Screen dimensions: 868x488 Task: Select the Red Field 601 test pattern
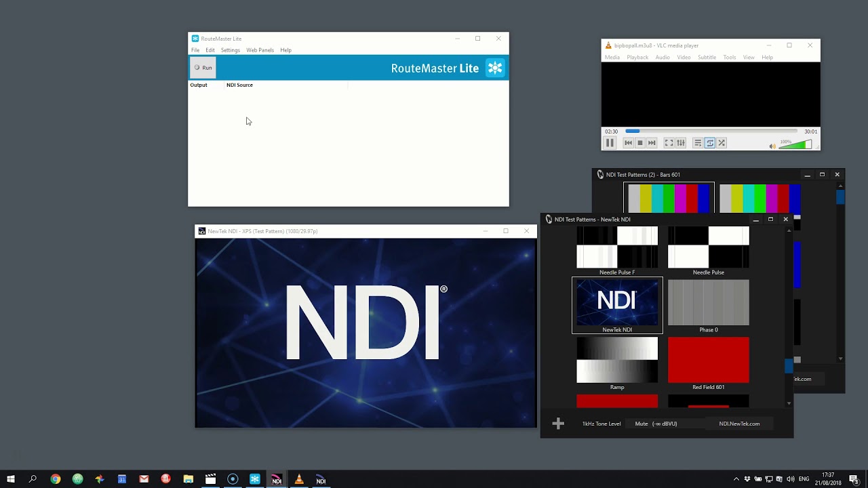(x=709, y=364)
